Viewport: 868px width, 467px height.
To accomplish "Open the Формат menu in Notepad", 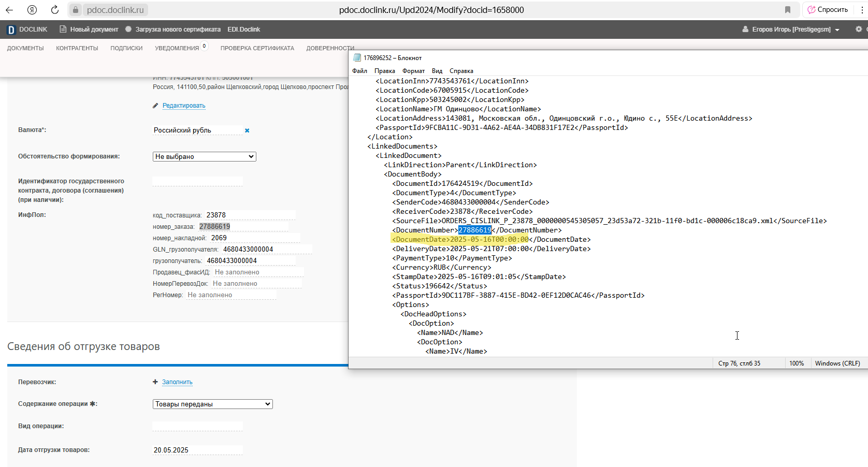I will [413, 71].
